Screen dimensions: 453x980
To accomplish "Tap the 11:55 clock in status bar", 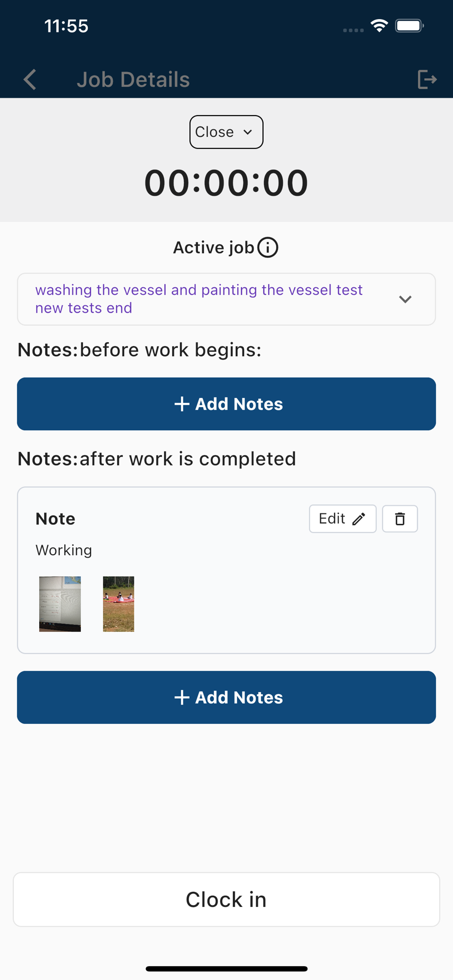I will (x=66, y=25).
